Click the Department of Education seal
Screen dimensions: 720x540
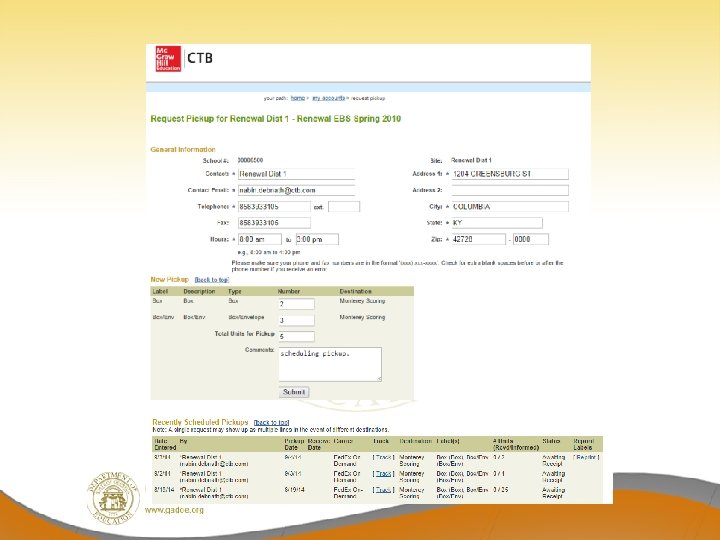pyautogui.click(x=113, y=496)
